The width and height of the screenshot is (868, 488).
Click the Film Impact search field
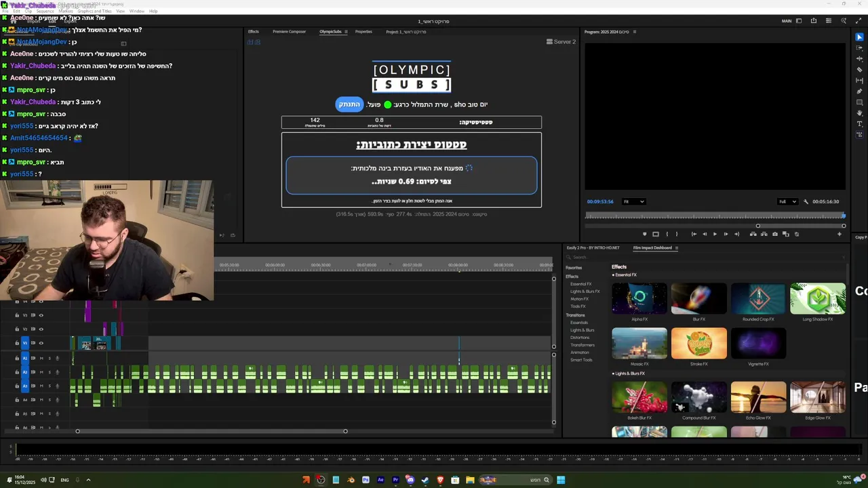click(705, 258)
